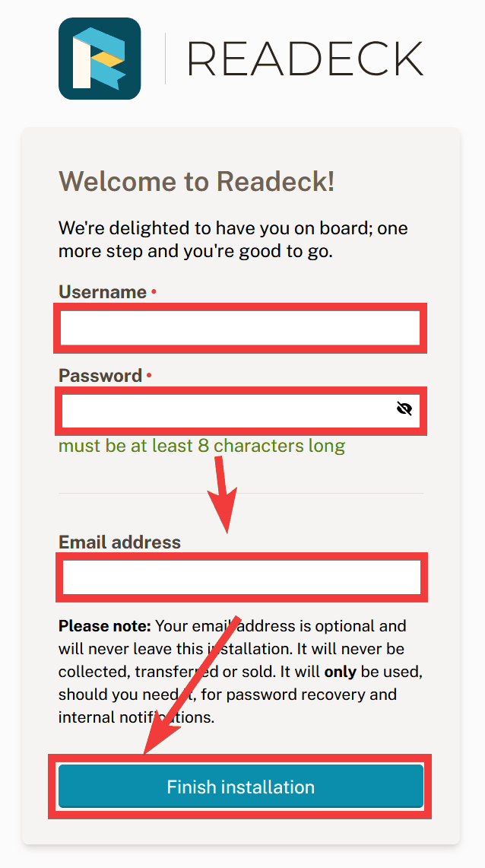Click the red required dot beside Password

coord(149,375)
